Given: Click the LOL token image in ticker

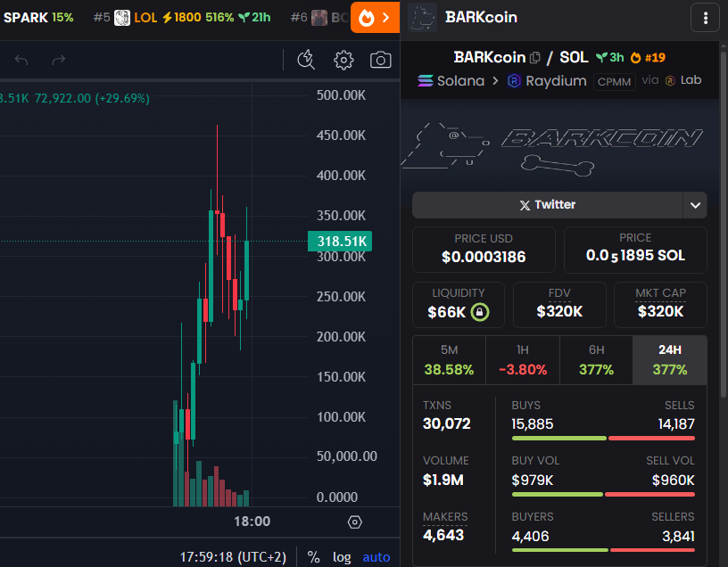Looking at the screenshot, I should click(x=122, y=18).
